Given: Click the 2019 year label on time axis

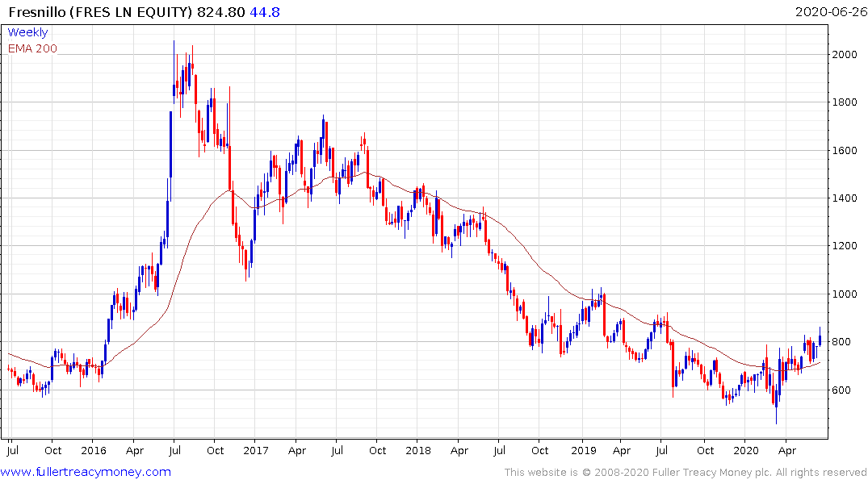Looking at the screenshot, I should 584,450.
